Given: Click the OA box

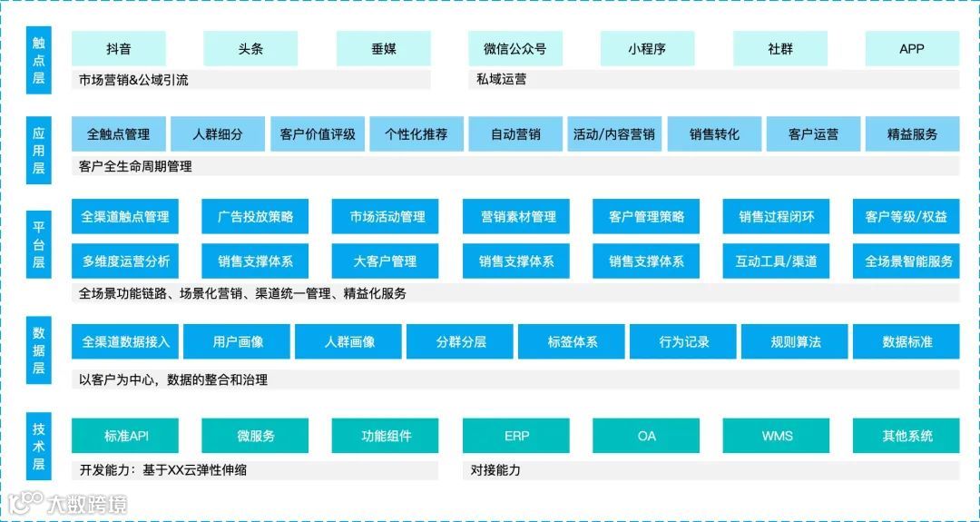Looking at the screenshot, I should click(x=646, y=435).
